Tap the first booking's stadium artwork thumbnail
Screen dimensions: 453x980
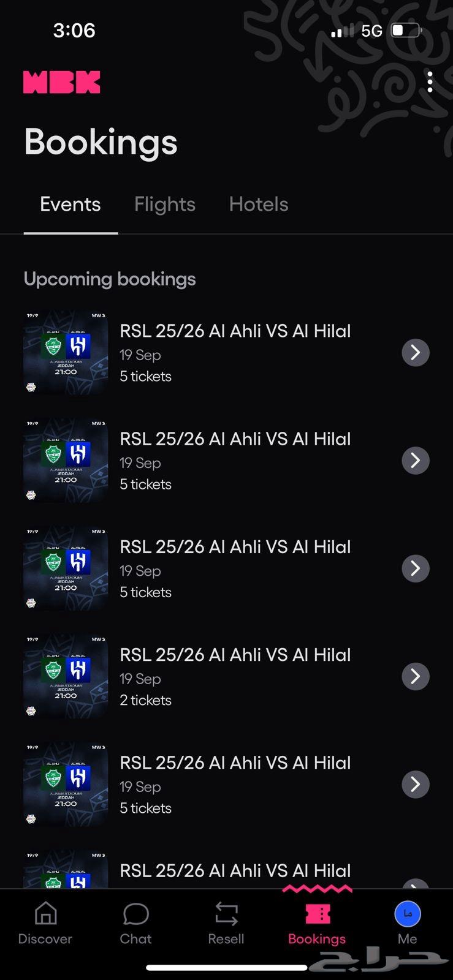(x=65, y=352)
